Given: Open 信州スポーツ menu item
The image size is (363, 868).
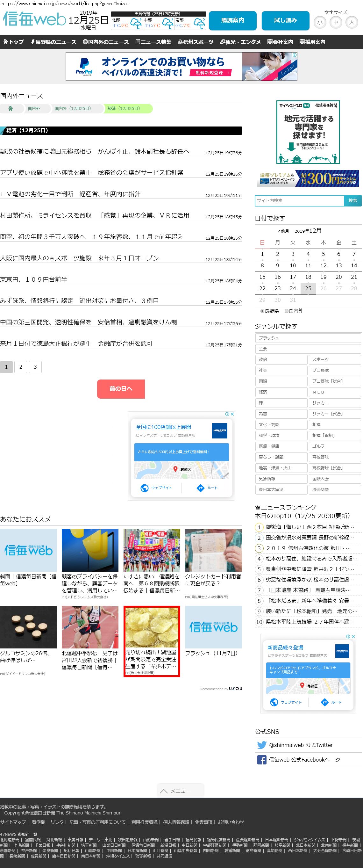Looking at the screenshot, I should coord(196,42).
